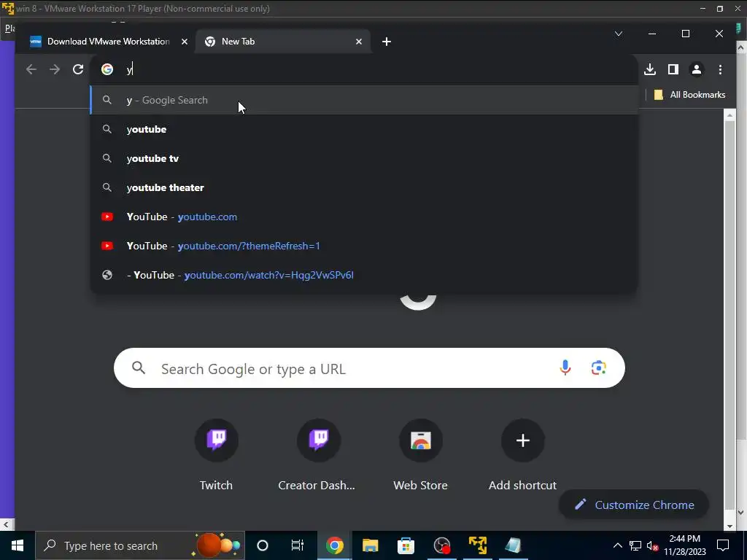The image size is (747, 560).
Task: Open Cortana circle icon in the taskbar
Action: pos(263,545)
